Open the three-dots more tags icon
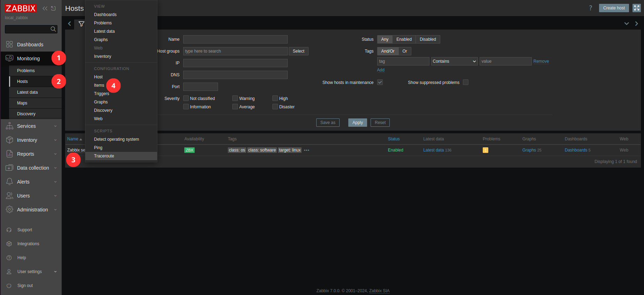The height and width of the screenshot is (295, 644). 307,150
